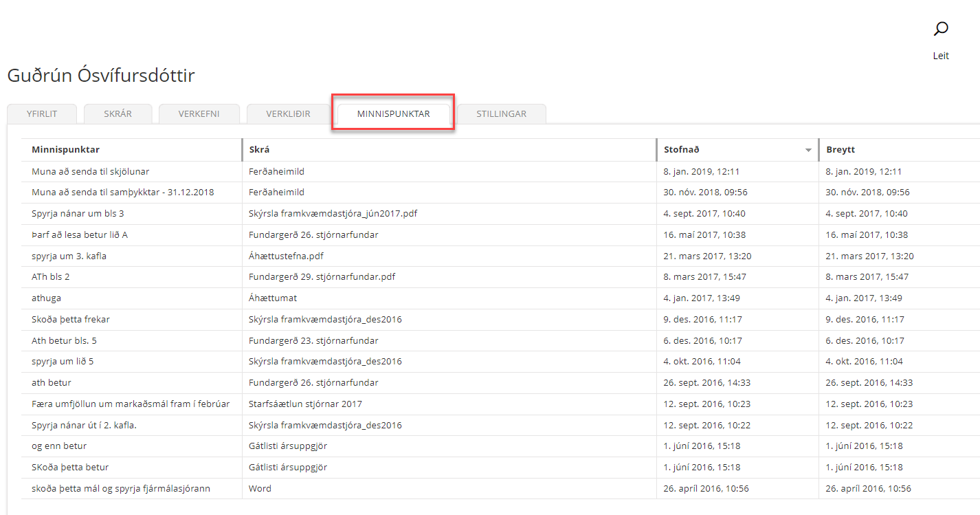Click the MINNISPUNKTAR tab

pos(393,114)
